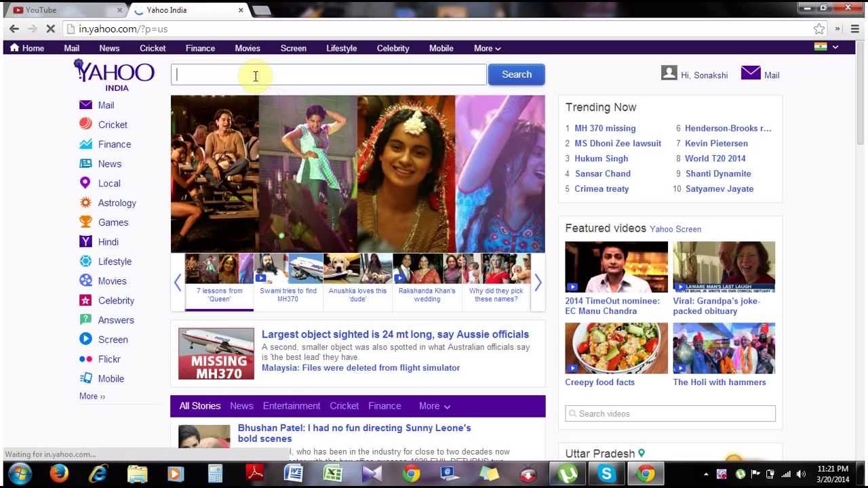Click the Windows Start button

[20, 473]
